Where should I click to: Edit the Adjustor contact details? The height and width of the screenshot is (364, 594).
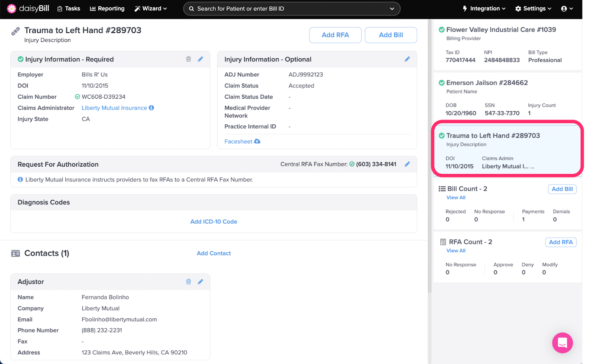[200, 282]
